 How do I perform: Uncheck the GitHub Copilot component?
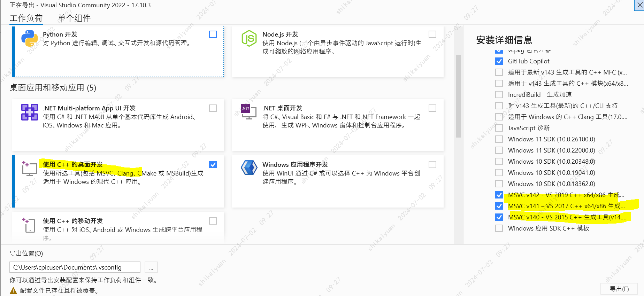coord(499,61)
